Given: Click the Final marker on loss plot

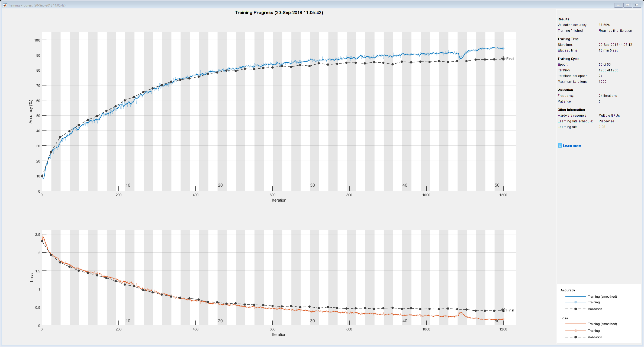Looking at the screenshot, I should point(503,310).
